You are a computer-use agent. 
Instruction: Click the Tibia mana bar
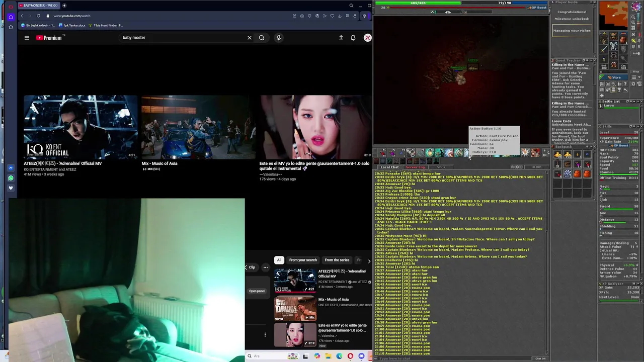click(504, 3)
